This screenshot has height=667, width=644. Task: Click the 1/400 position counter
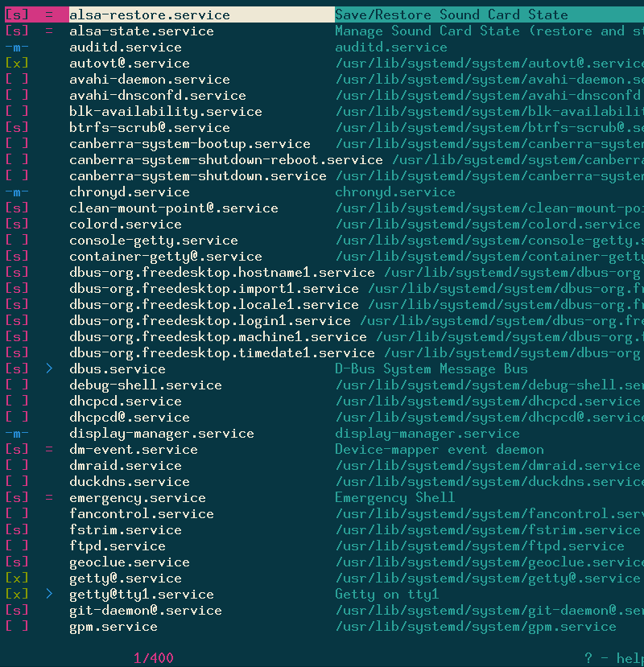pyautogui.click(x=154, y=657)
